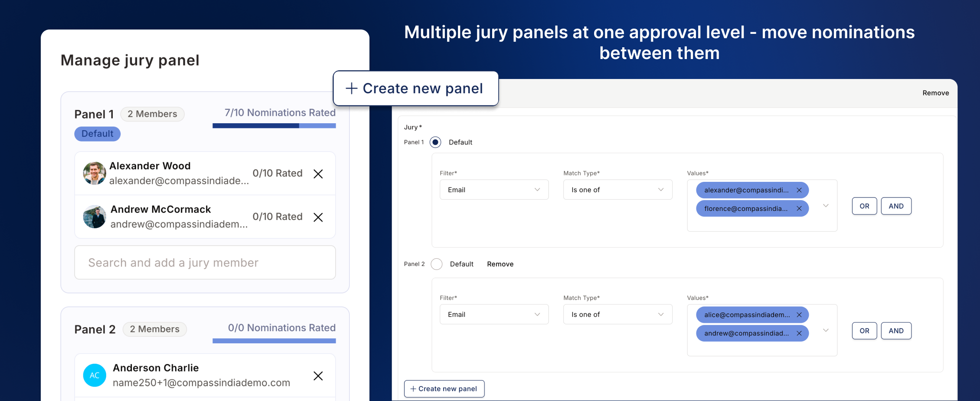
Task: Expand Panel 2 Values dropdown arrow
Action: click(x=826, y=330)
